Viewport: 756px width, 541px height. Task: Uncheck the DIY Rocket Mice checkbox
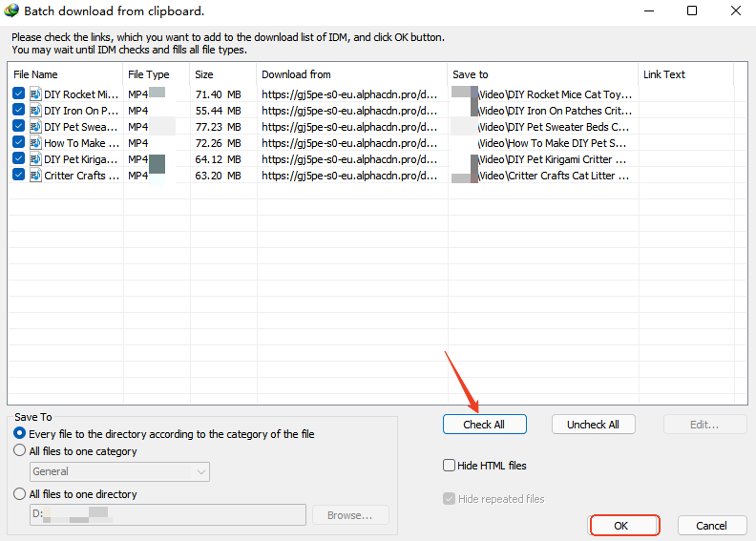point(19,94)
